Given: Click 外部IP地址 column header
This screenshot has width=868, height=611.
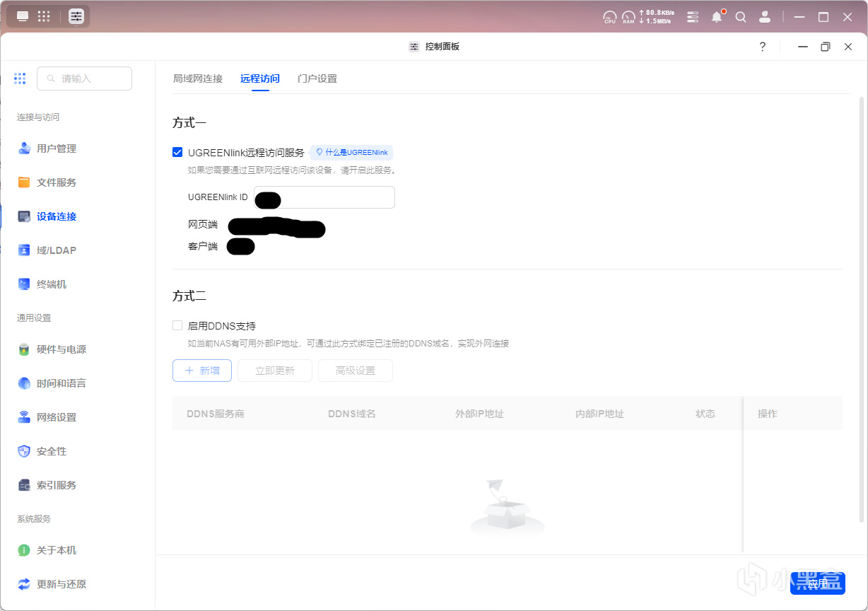Looking at the screenshot, I should (480, 414).
